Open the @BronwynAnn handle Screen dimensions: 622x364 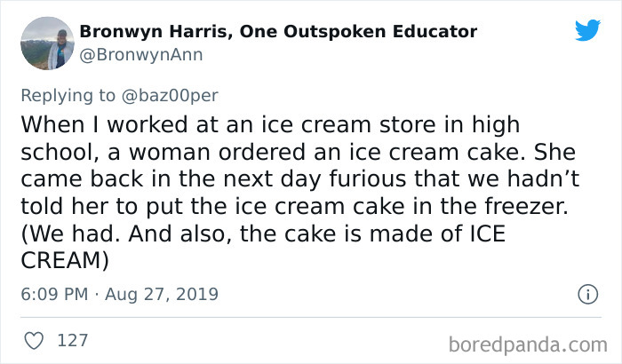[141, 55]
